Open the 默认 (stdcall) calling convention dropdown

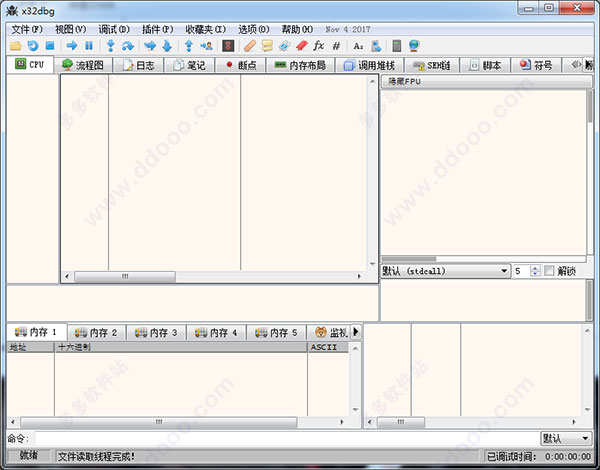point(446,271)
